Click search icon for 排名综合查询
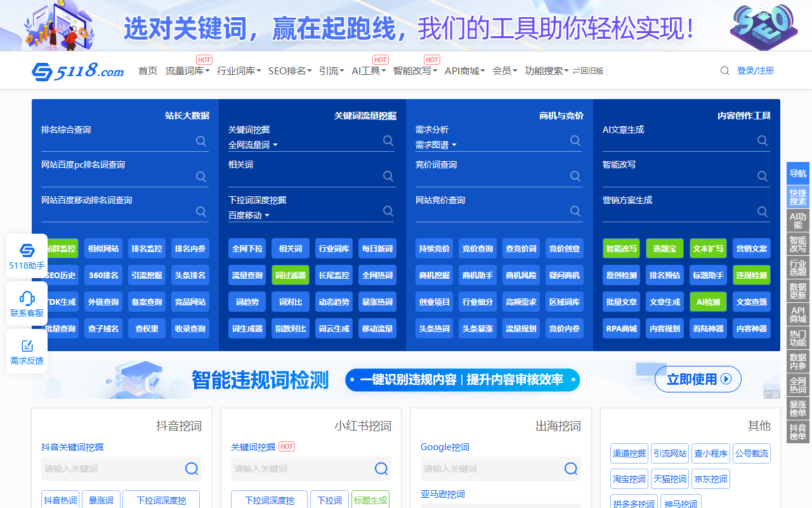 pos(201,141)
